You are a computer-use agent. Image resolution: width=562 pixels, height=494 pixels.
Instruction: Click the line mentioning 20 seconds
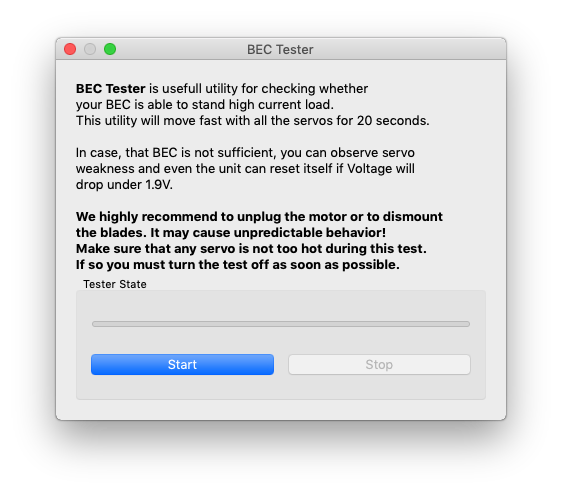coord(252,120)
